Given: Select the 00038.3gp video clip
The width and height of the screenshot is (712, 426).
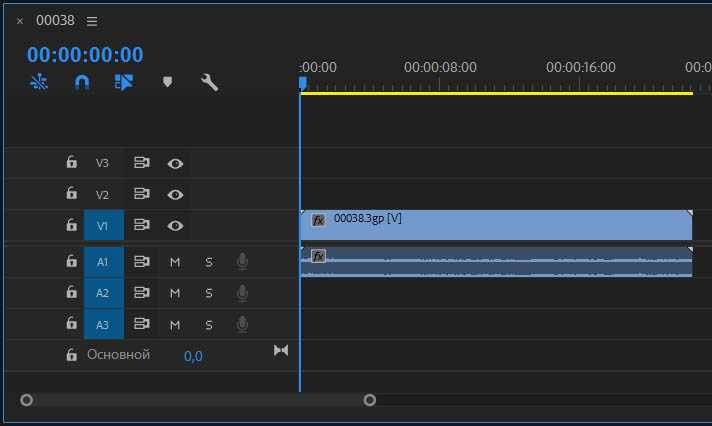Looking at the screenshot, I should click(x=496, y=225).
